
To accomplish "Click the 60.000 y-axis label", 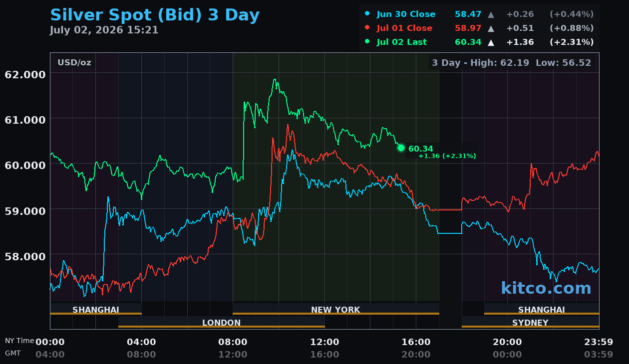I will [25, 165].
